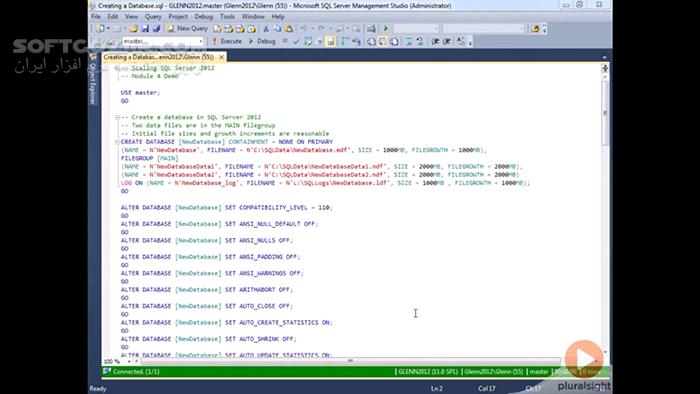Screen dimensions: 700x394
Task: Click the Parse checkmark icon
Action: click(x=296, y=41)
